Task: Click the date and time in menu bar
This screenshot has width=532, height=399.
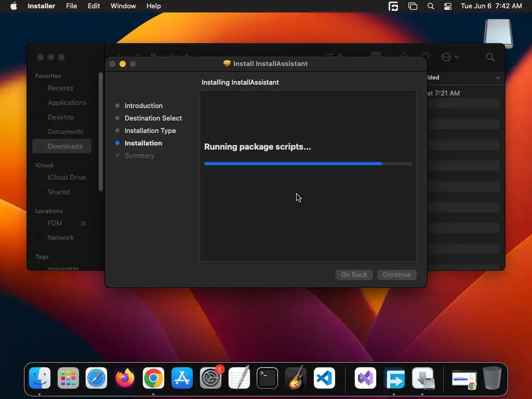Action: pos(491,6)
